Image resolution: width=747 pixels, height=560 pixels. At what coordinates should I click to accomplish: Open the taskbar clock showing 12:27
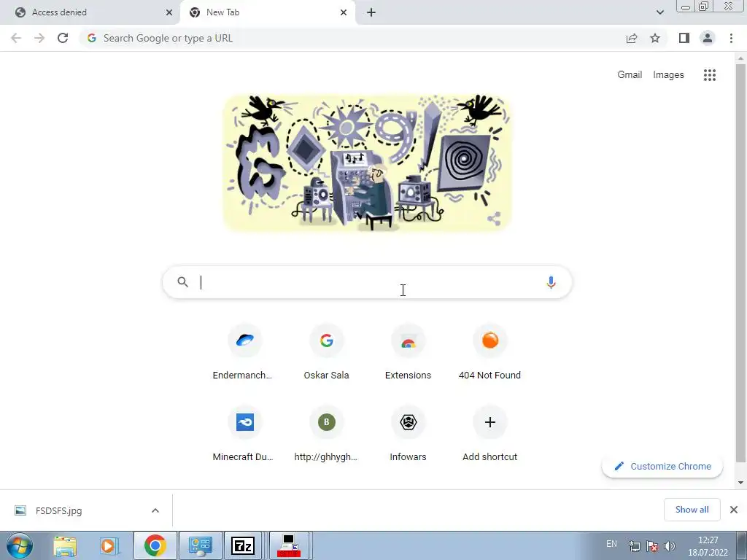[x=708, y=546]
